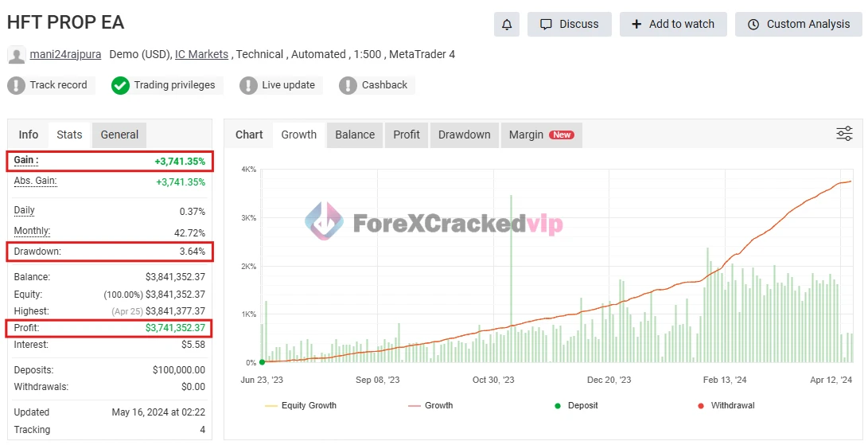Click the Track record status icon
This screenshot has height=445, width=868.
point(17,85)
